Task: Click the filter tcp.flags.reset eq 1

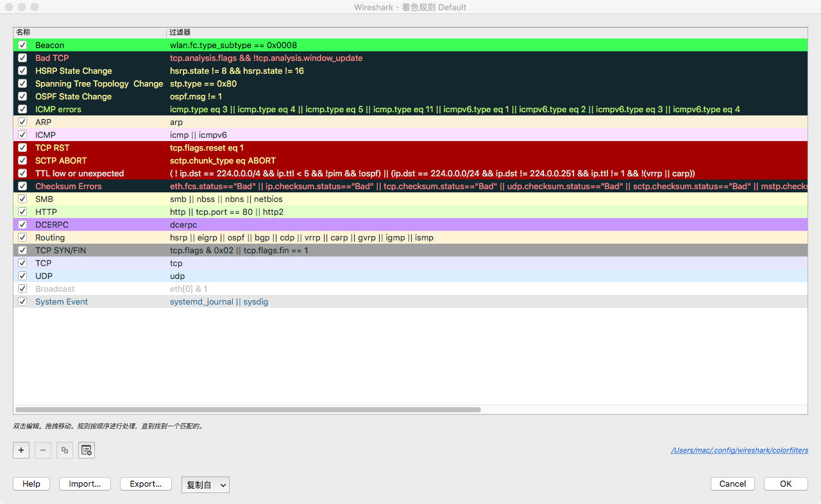Action: pyautogui.click(x=207, y=148)
